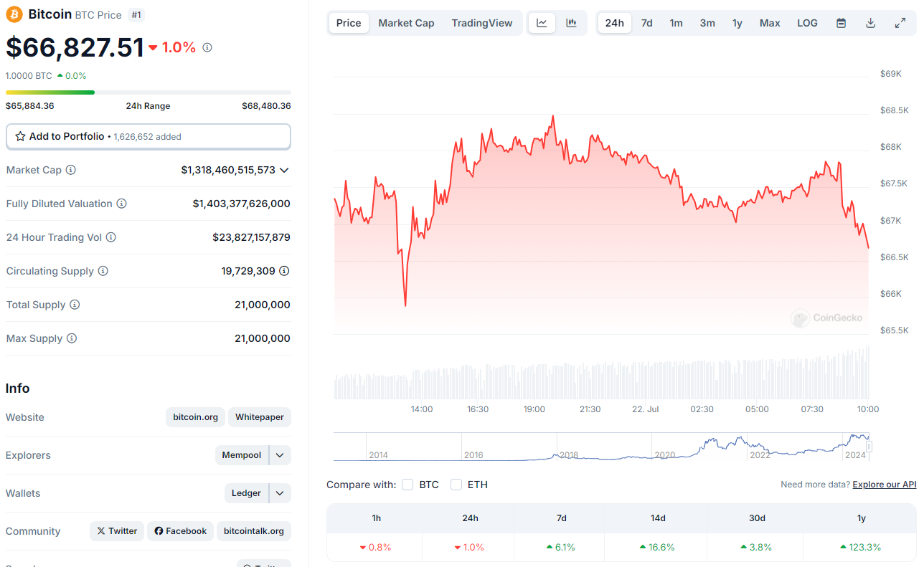This screenshot has width=924, height=567.
Task: Click the 1h -0.8% performance cell
Action: point(375,547)
